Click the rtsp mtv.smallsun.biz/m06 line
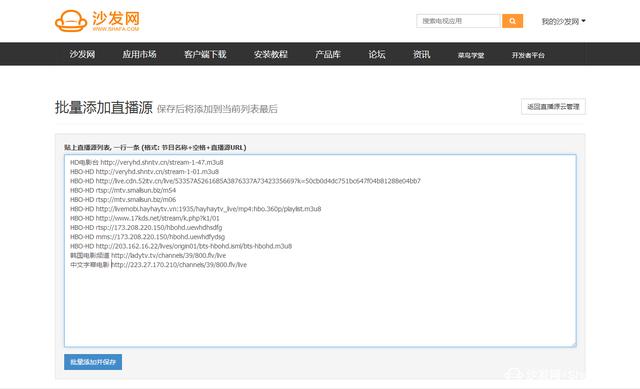This screenshot has height=389, width=640. coord(123,200)
